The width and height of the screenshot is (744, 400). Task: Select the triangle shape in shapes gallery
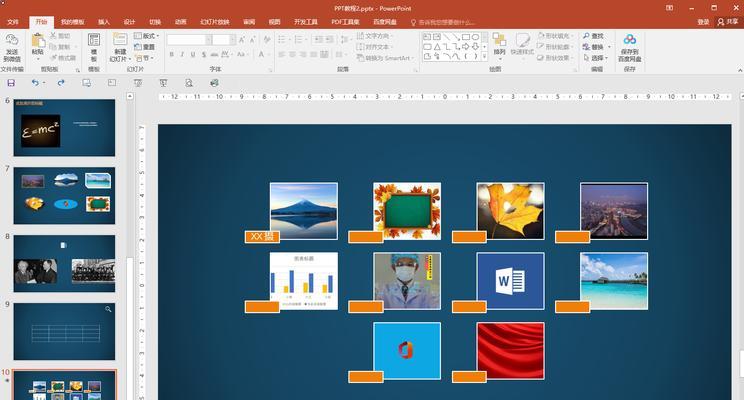click(x=437, y=47)
